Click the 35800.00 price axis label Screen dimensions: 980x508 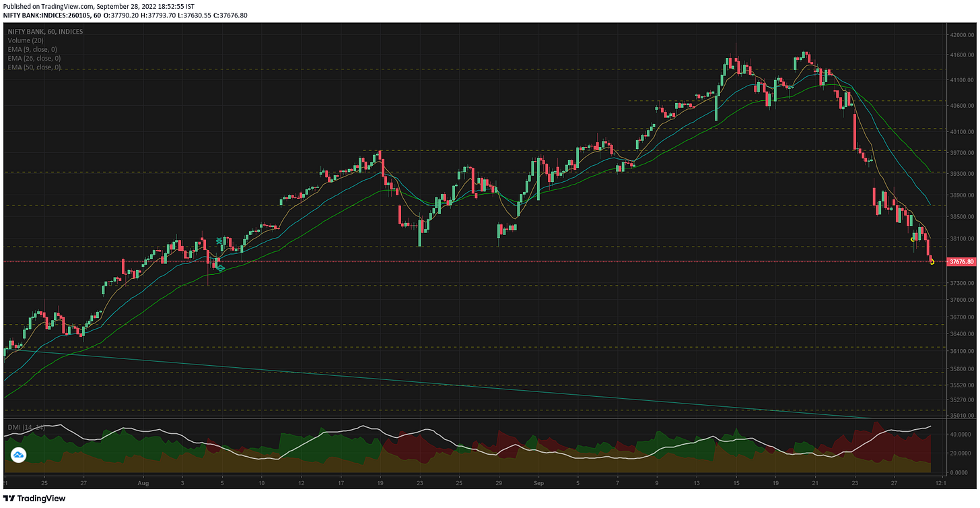click(963, 369)
